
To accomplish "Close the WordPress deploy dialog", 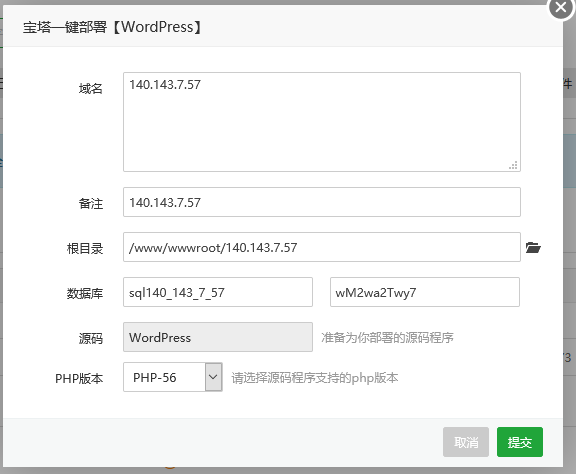I will pos(561,7).
